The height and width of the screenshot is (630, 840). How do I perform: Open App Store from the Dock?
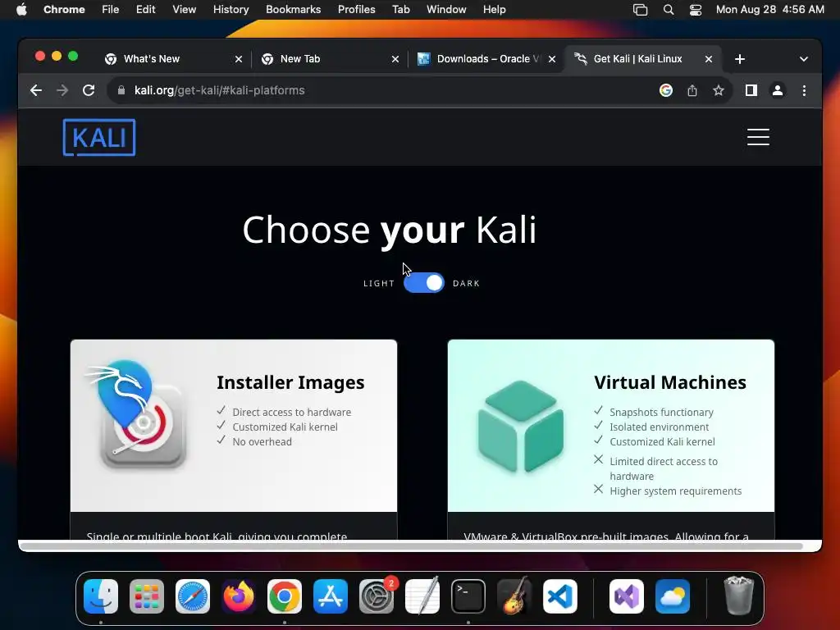(331, 596)
